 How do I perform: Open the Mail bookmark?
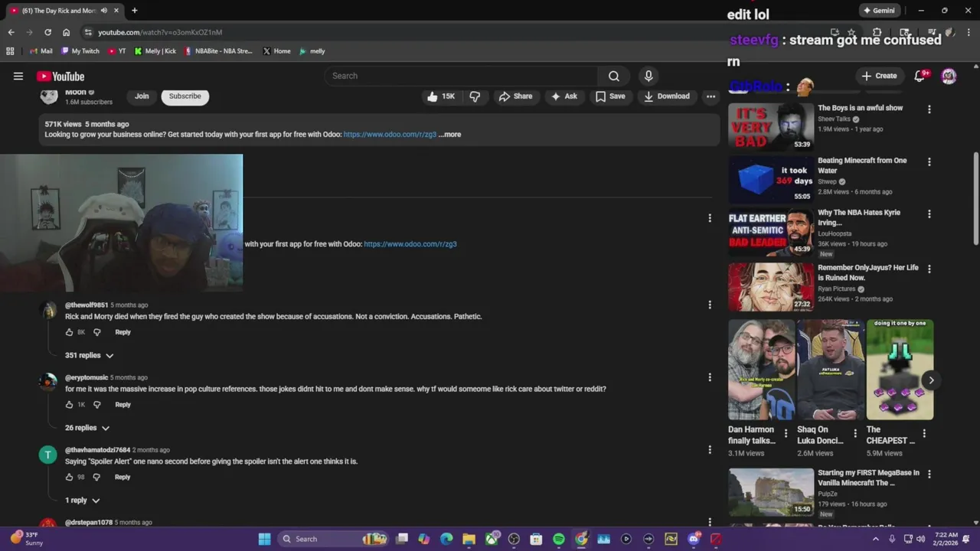[x=41, y=51]
